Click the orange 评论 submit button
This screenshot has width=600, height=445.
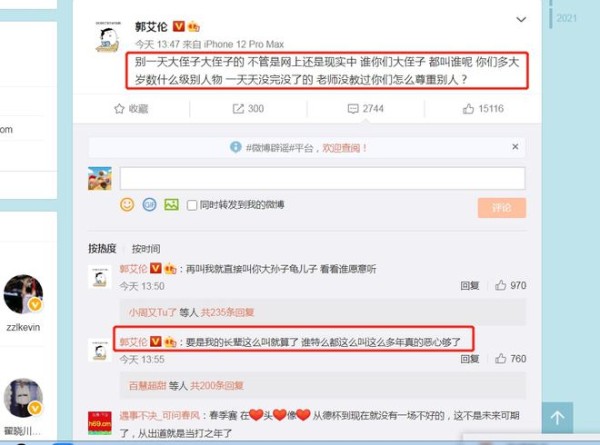[502, 208]
